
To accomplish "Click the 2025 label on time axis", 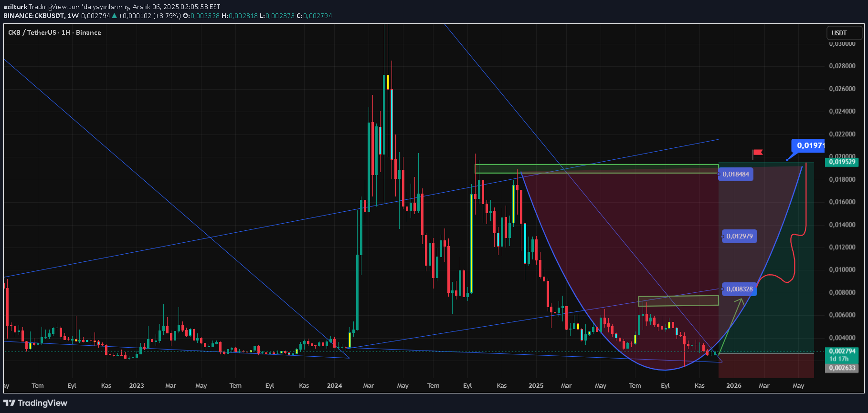I will [536, 385].
